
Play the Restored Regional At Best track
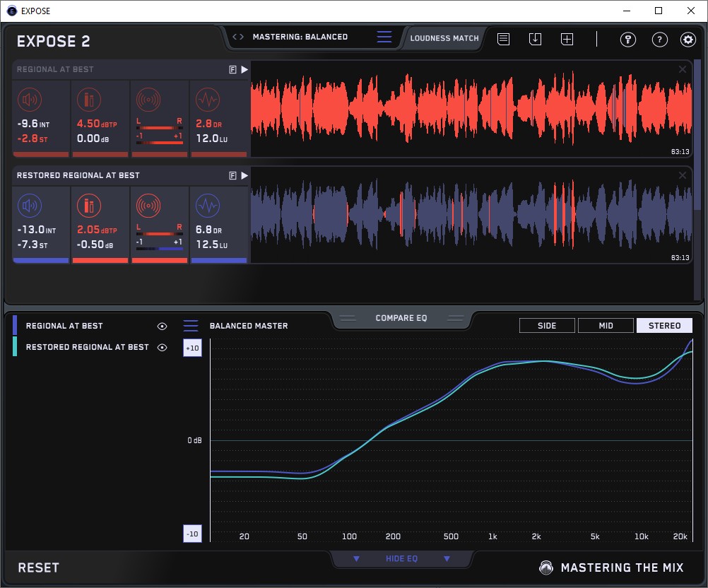(x=244, y=175)
